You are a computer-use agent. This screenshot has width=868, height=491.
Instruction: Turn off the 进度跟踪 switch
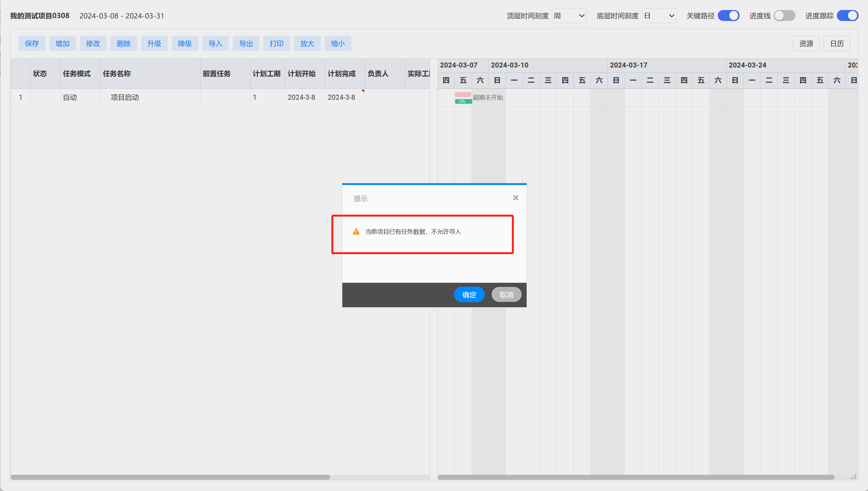pos(847,16)
